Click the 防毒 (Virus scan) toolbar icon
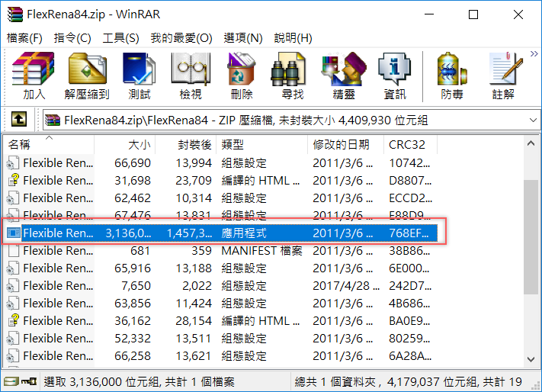The width and height of the screenshot is (542, 392). [x=452, y=76]
